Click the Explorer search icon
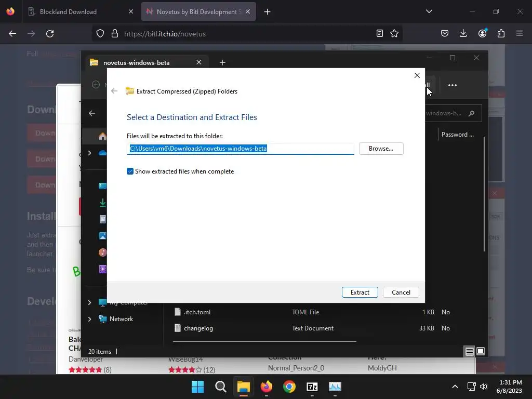This screenshot has width=532, height=399. (x=471, y=113)
